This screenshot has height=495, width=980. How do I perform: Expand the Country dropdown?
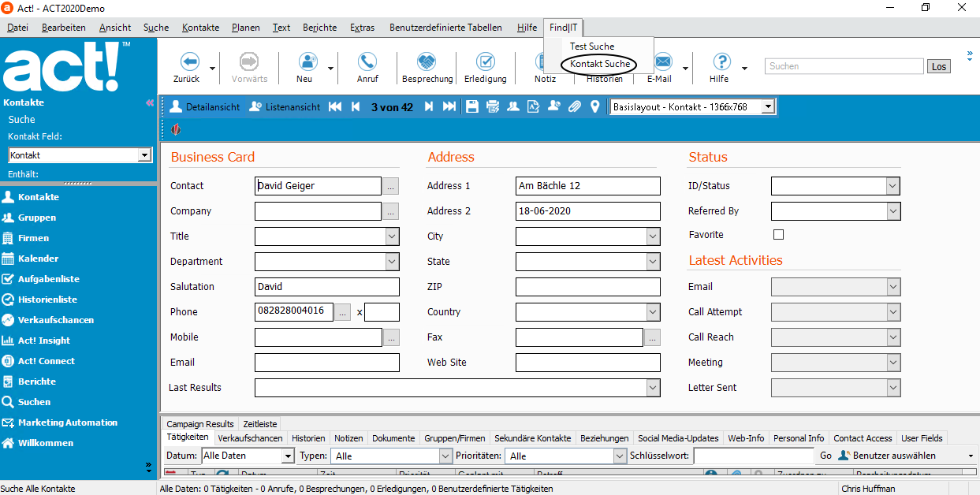[653, 312]
